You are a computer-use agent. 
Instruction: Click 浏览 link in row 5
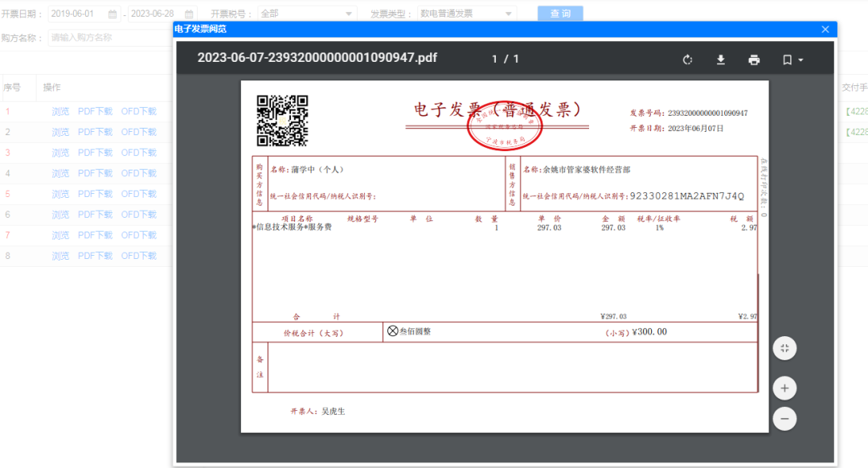[x=60, y=194]
